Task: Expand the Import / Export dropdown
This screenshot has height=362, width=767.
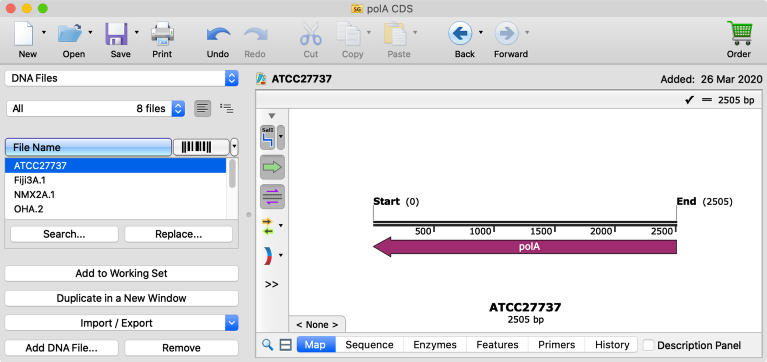Action: pyautogui.click(x=122, y=323)
